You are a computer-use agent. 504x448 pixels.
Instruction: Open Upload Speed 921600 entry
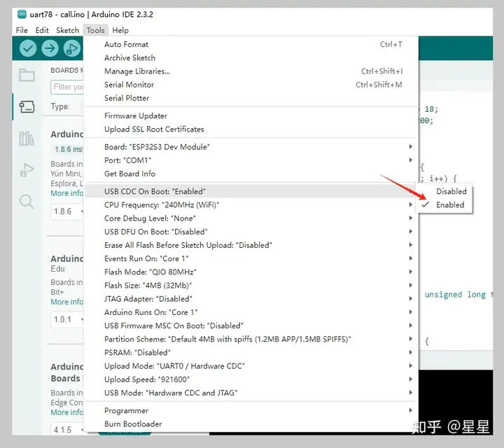click(x=251, y=379)
